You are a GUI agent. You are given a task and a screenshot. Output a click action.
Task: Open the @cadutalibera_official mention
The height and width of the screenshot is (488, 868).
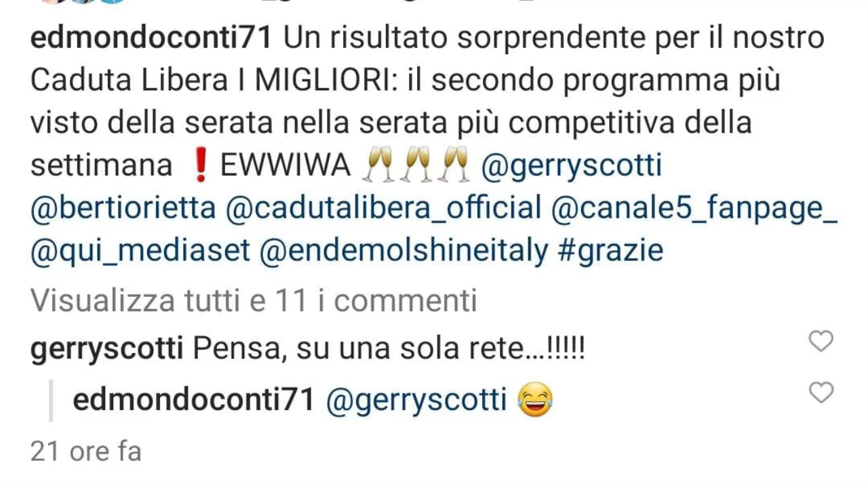[x=383, y=209]
